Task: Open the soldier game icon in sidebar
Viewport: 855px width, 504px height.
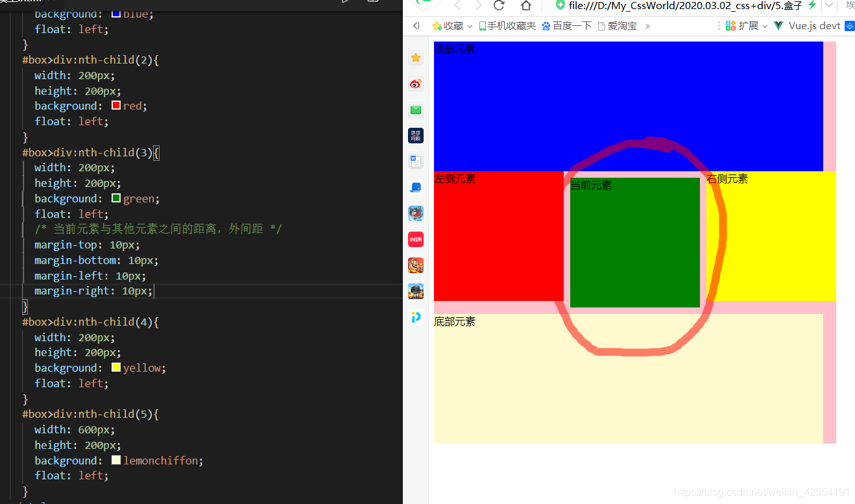Action: pos(416,291)
